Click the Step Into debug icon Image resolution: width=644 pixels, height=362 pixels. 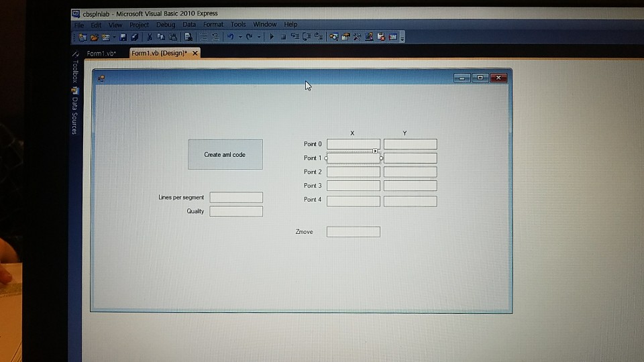coord(295,37)
